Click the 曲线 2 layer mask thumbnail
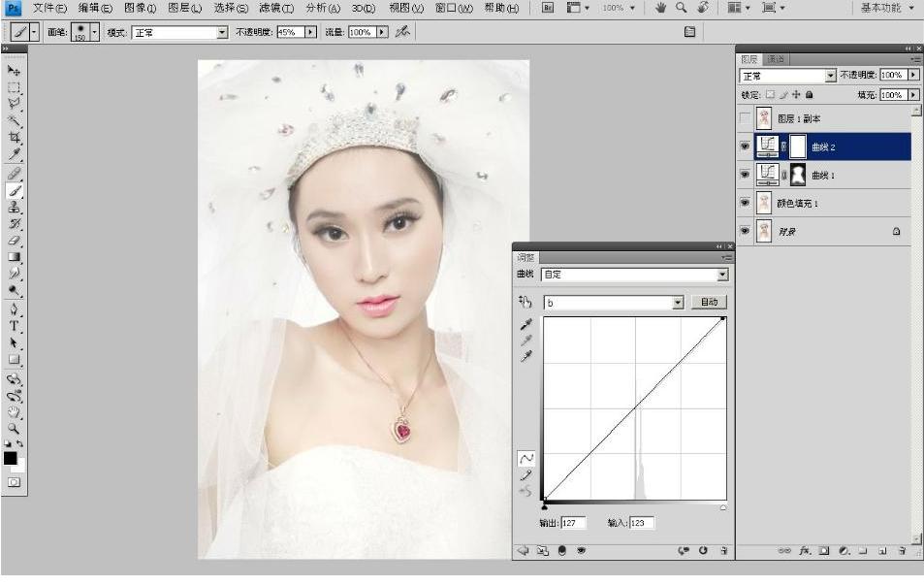The height and width of the screenshot is (585, 924). pos(797,146)
